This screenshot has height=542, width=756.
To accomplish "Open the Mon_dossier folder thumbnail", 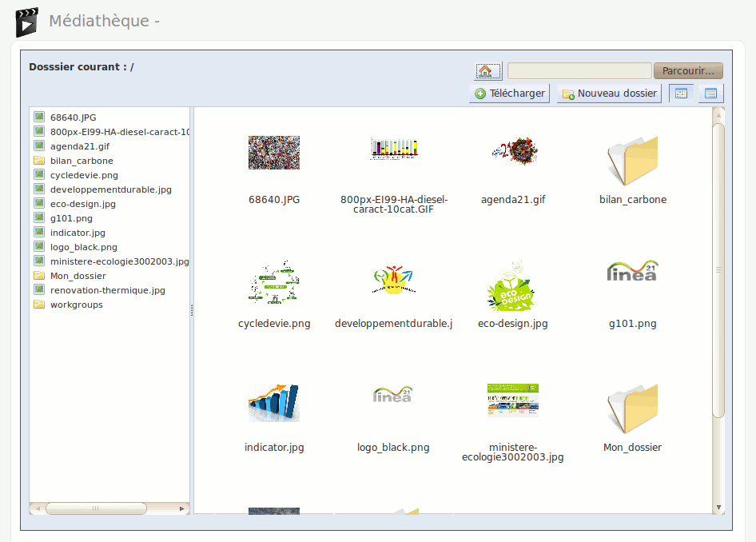I will coord(633,408).
